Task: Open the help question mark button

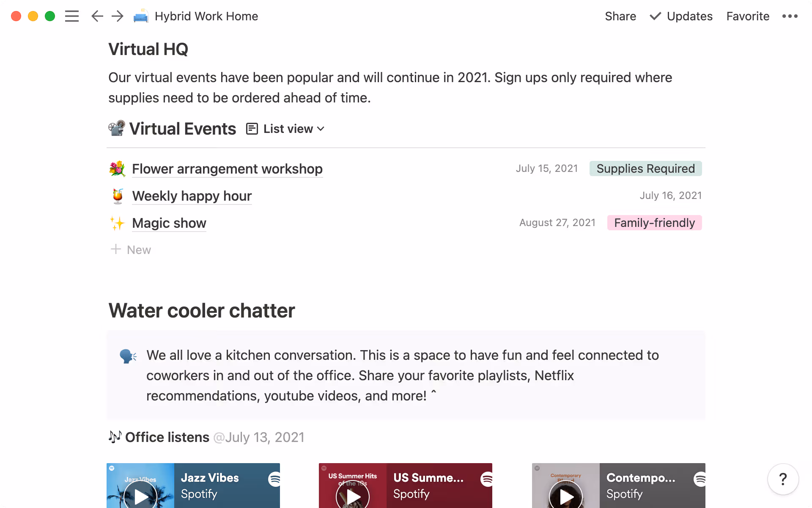Action: (x=783, y=479)
